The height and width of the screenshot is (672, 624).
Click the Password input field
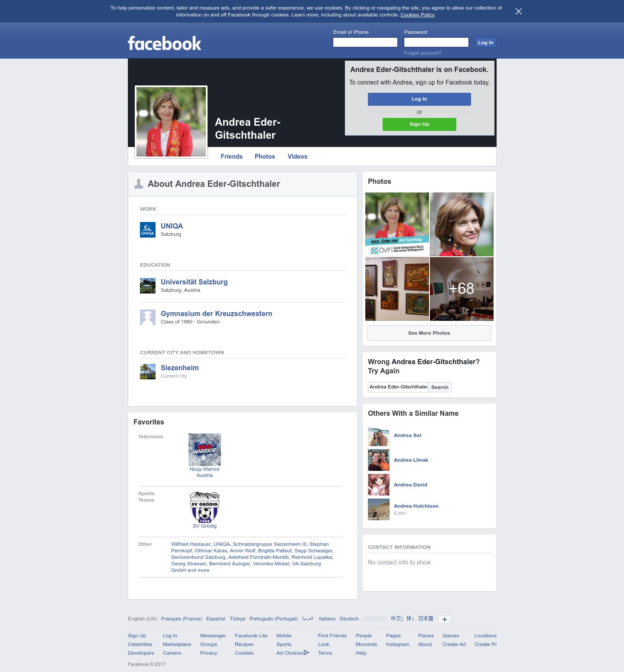click(x=436, y=42)
